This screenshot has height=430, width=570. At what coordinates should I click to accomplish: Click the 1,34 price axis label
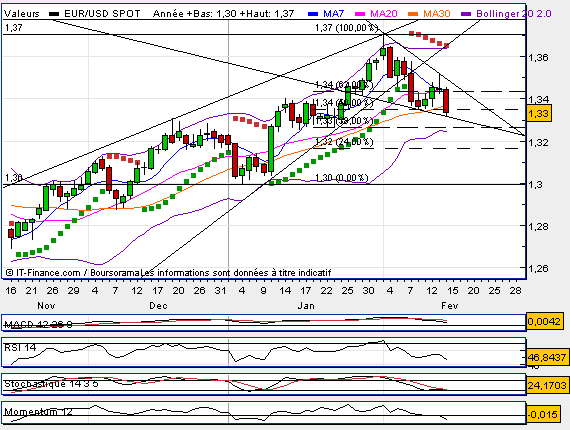tap(538, 99)
